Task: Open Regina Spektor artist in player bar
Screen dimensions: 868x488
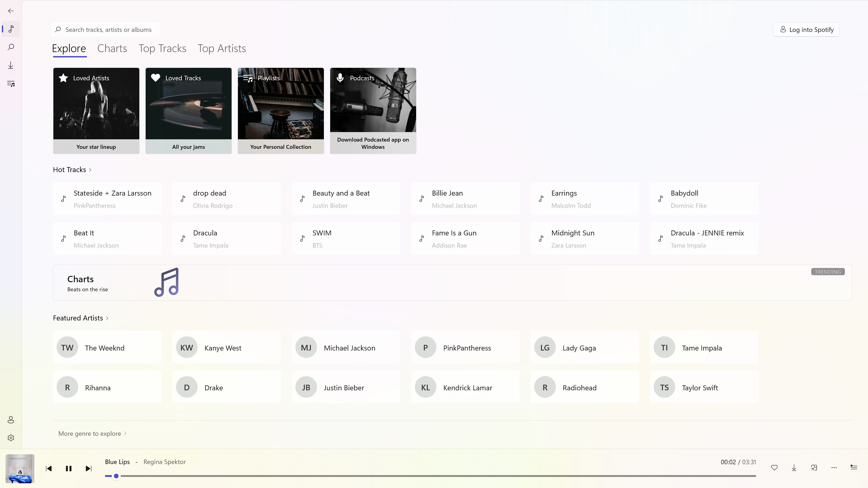Action: [x=164, y=462]
